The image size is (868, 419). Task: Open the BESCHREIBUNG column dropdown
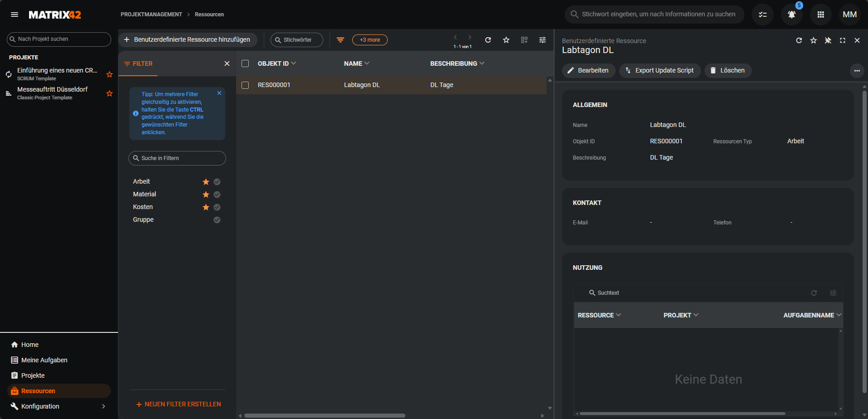pos(482,63)
